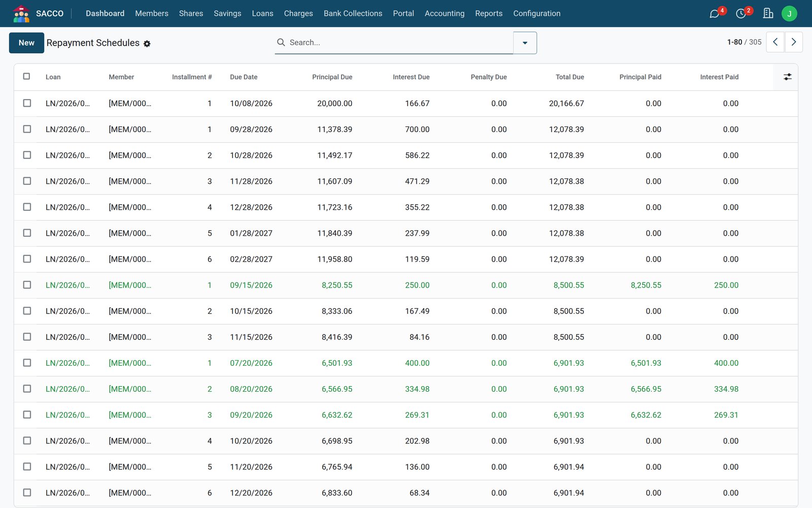The height and width of the screenshot is (508, 812).
Task: Open the Savings menu
Action: point(227,14)
